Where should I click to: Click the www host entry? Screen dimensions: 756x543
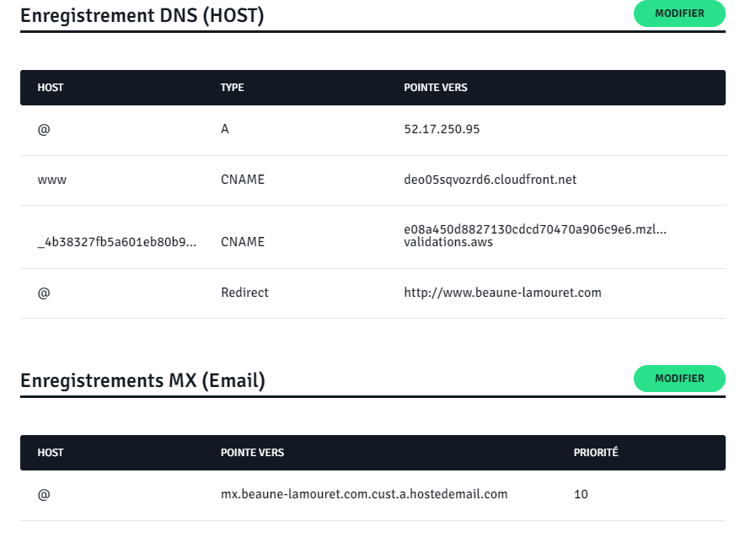click(52, 180)
